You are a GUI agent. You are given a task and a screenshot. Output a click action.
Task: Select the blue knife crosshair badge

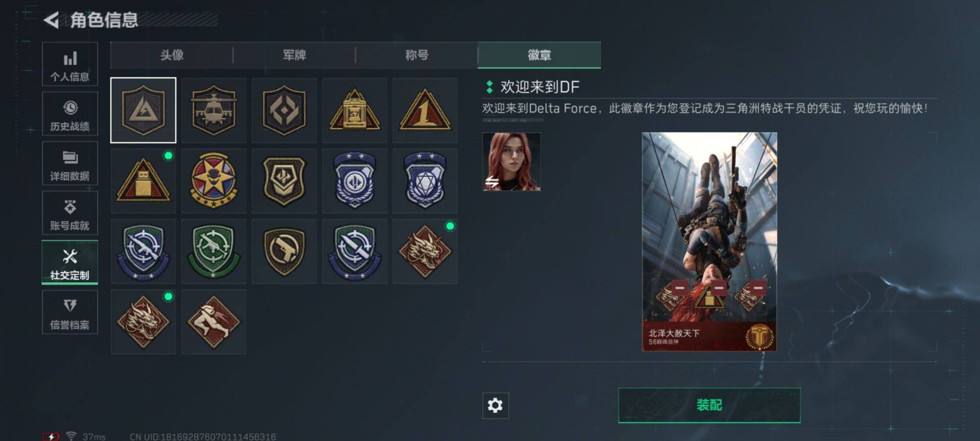tap(355, 251)
